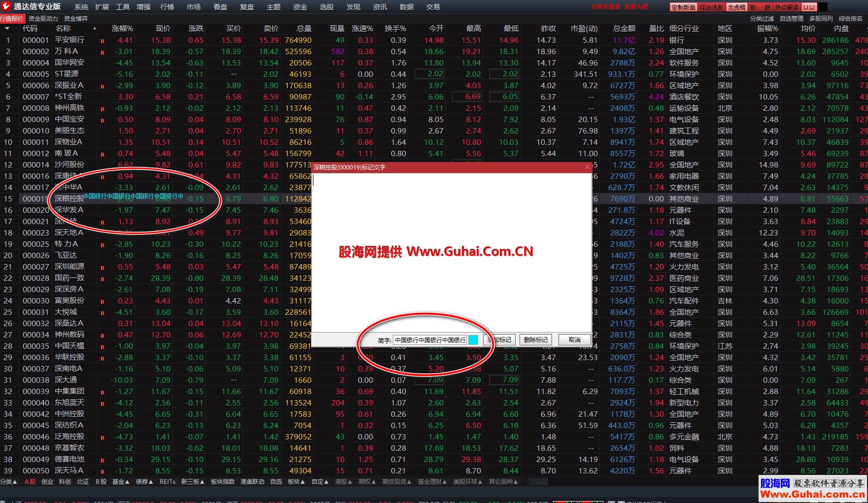Expand the 基金▲ bottom tab

pyautogui.click(x=121, y=481)
